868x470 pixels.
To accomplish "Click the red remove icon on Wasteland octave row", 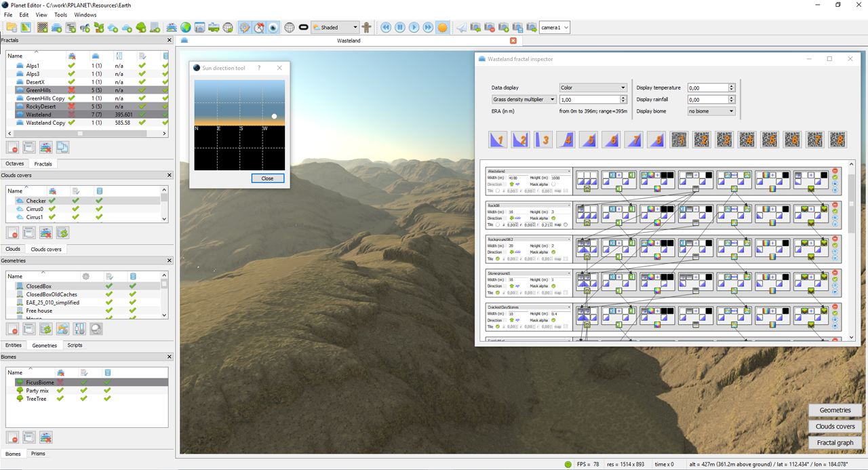I will click(x=835, y=171).
